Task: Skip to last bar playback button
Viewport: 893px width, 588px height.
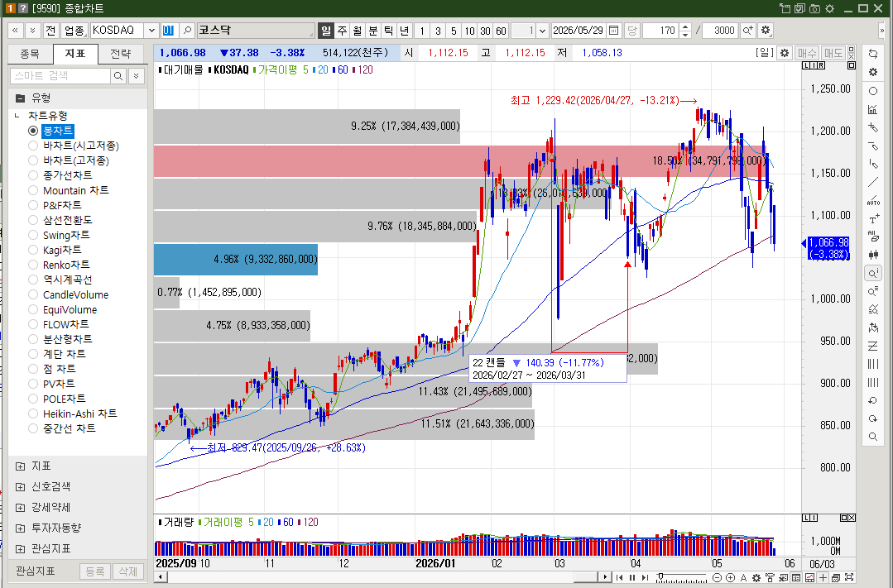Action: click(645, 578)
